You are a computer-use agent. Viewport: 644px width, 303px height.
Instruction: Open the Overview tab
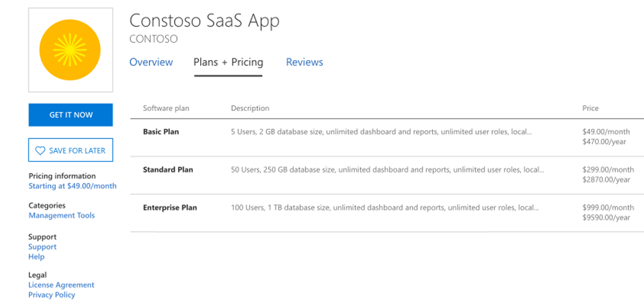(151, 62)
